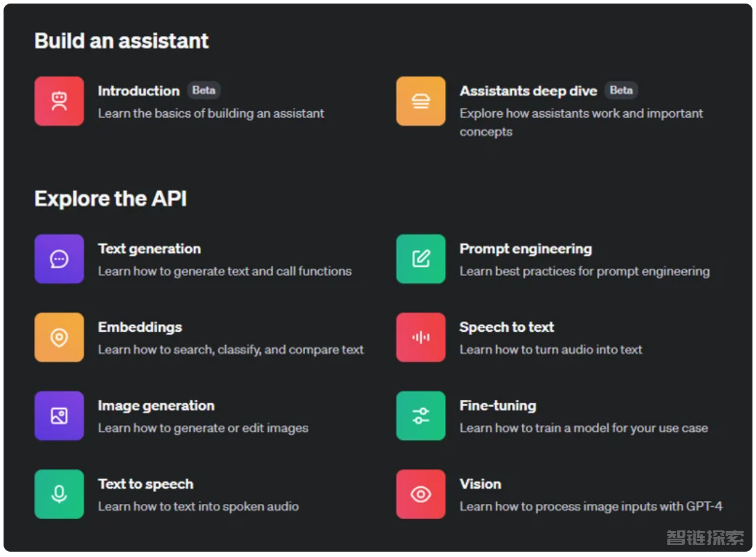Image resolution: width=756 pixels, height=557 pixels.
Task: Click the Embeddings heading
Action: (140, 328)
